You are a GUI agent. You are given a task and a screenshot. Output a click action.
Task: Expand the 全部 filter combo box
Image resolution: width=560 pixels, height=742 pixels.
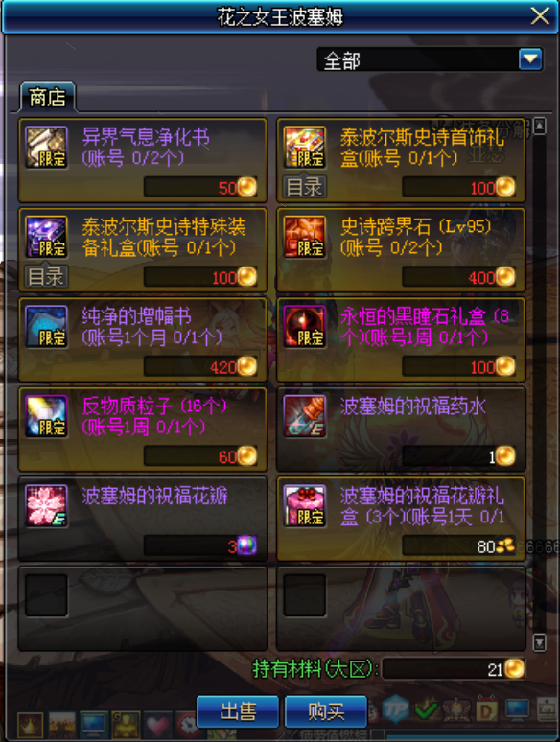pyautogui.click(x=430, y=59)
